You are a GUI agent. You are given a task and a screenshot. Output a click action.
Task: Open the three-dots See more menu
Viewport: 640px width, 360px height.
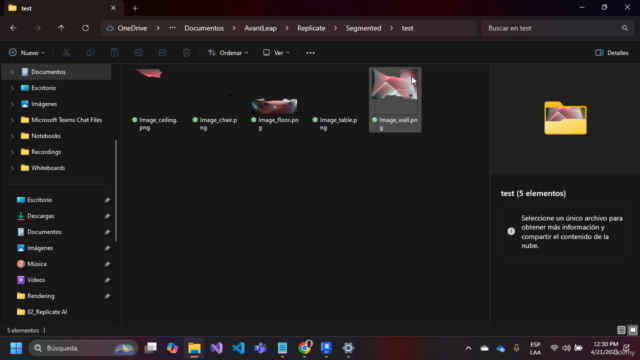pyautogui.click(x=310, y=53)
